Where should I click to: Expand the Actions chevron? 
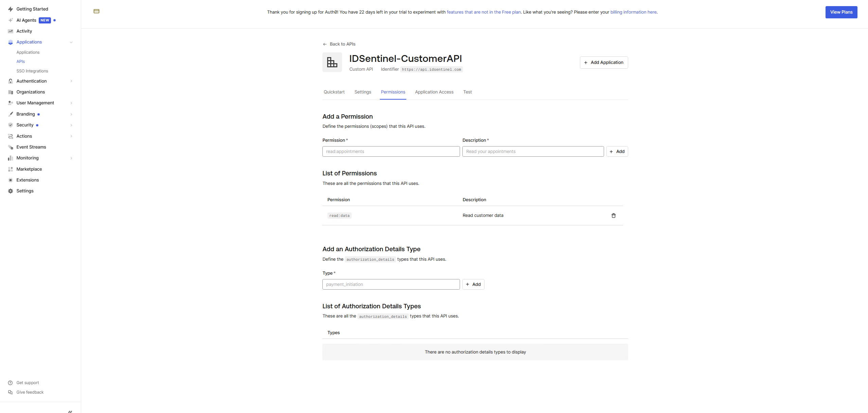tap(71, 136)
